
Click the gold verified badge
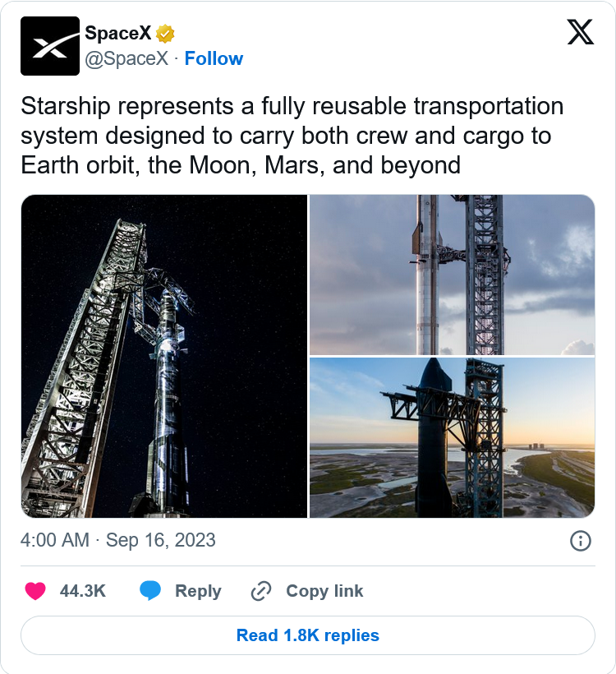[166, 34]
